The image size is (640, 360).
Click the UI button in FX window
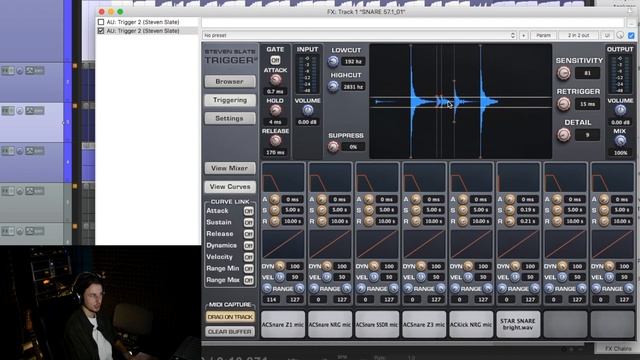point(607,36)
